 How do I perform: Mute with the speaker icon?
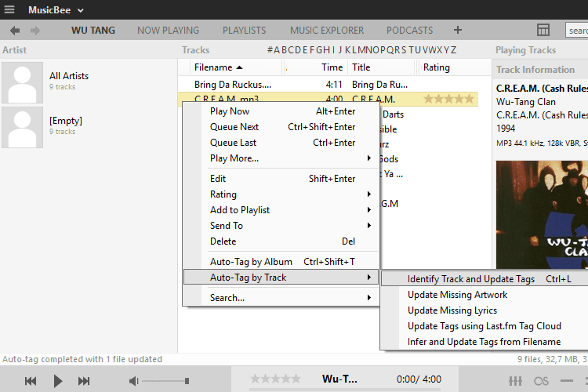coord(133,382)
